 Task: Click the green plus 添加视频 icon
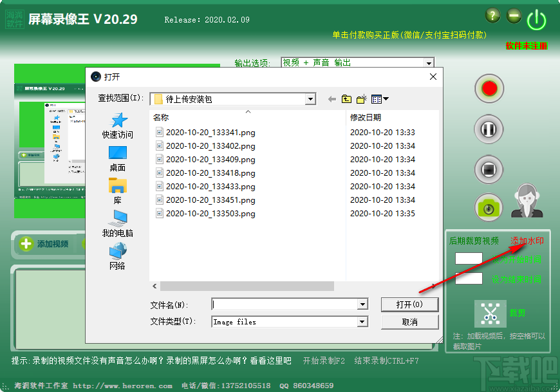click(26, 244)
